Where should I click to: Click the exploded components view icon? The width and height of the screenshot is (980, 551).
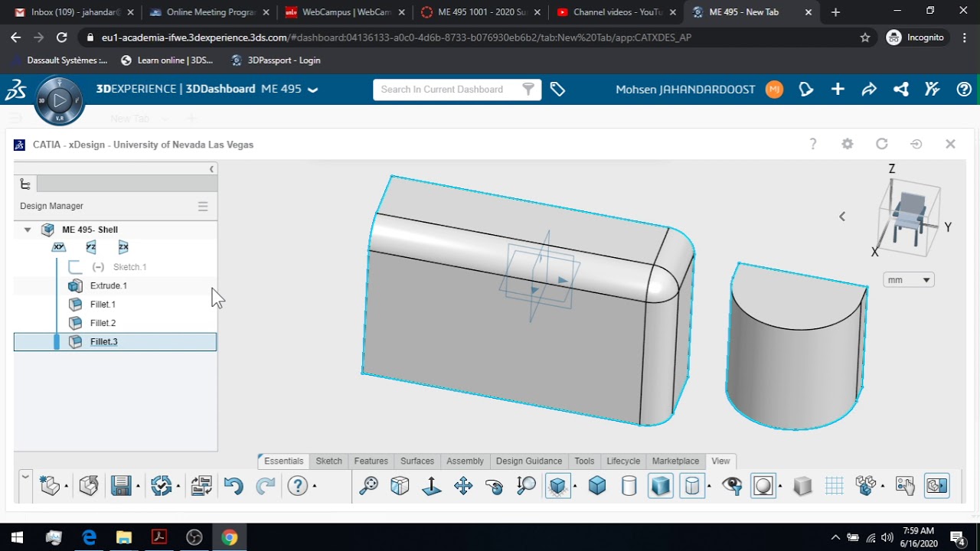click(x=866, y=485)
